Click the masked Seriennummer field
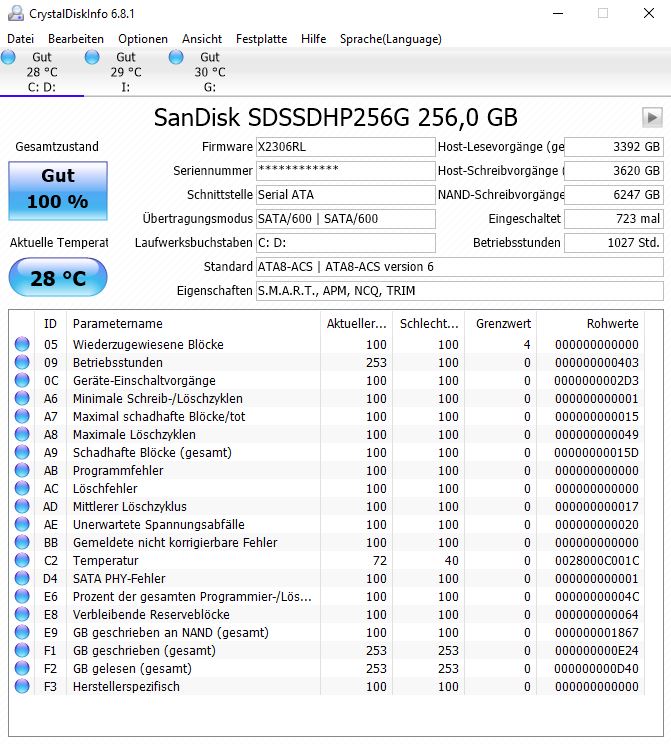671x744 pixels. [345, 171]
